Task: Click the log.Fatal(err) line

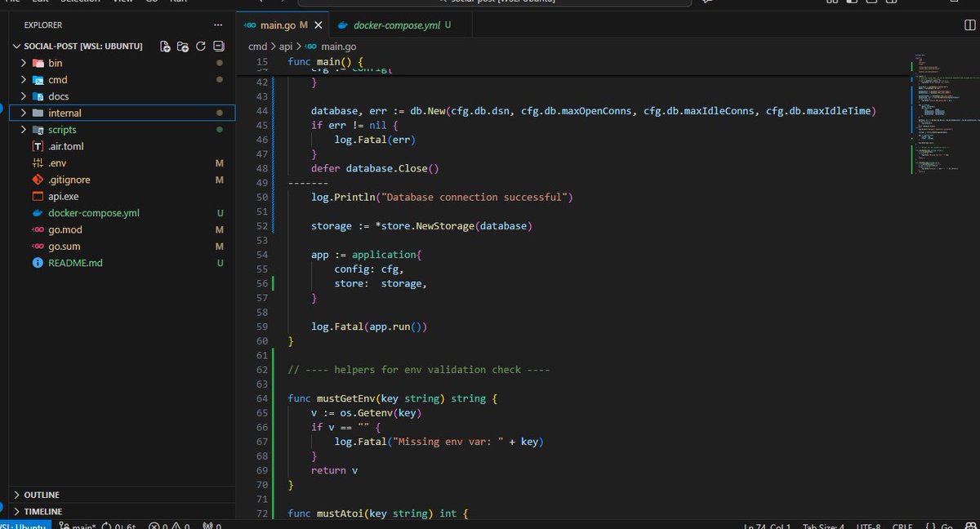Action: tap(375, 140)
